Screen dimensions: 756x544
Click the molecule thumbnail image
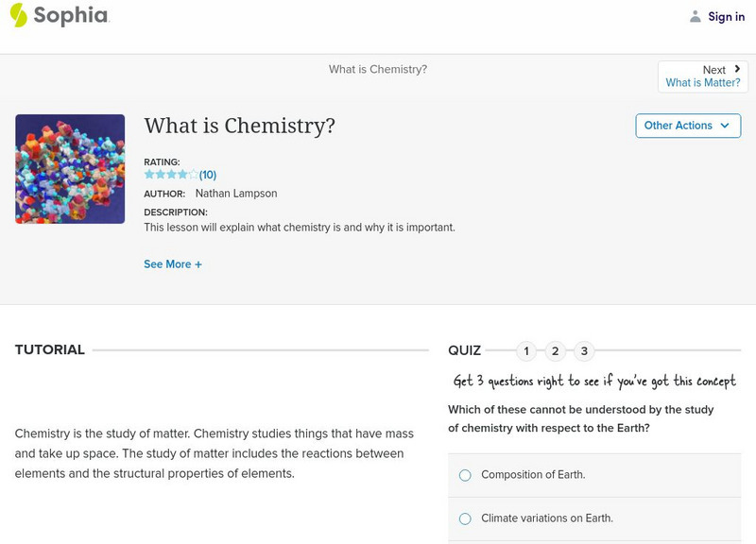click(68, 167)
